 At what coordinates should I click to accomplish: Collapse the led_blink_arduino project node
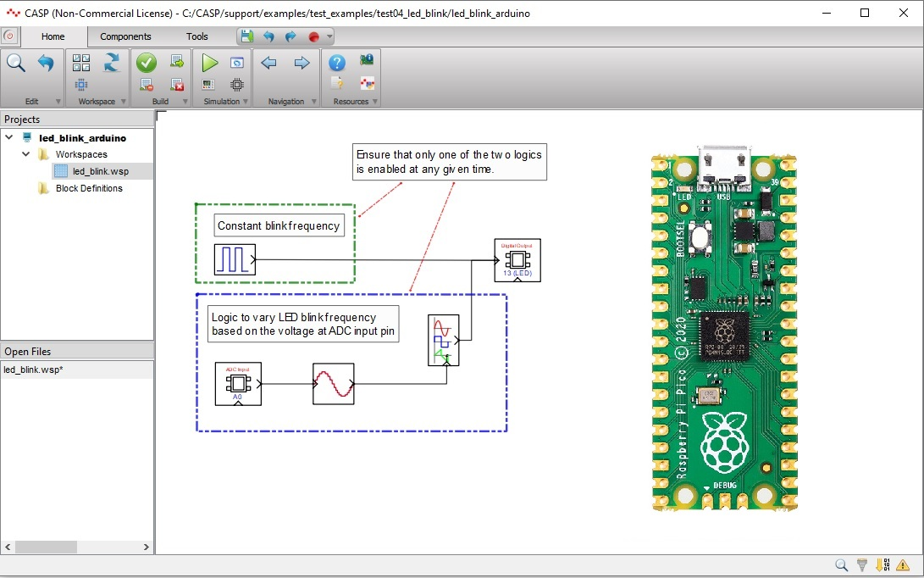coord(8,136)
